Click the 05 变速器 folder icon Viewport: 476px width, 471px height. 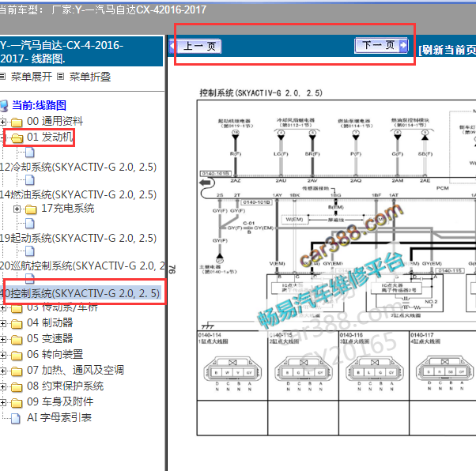17,340
